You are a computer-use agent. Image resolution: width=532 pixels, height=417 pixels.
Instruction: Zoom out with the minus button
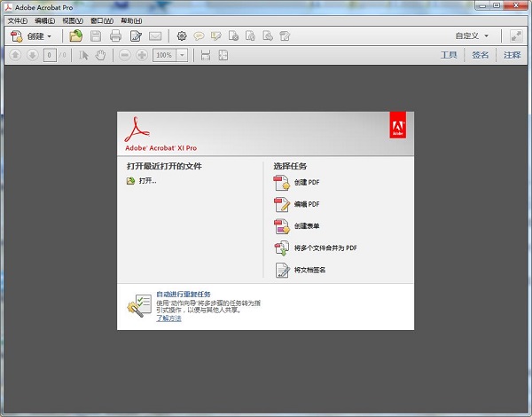pos(124,55)
